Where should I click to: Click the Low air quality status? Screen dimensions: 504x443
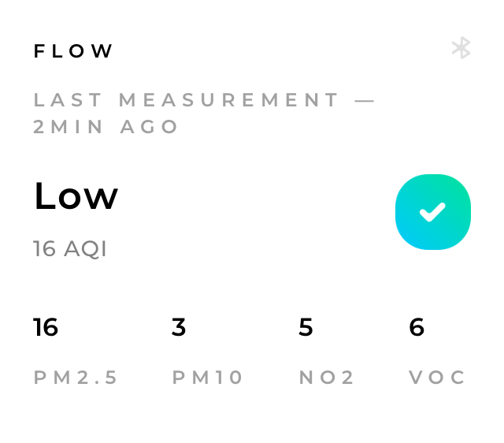tap(76, 196)
